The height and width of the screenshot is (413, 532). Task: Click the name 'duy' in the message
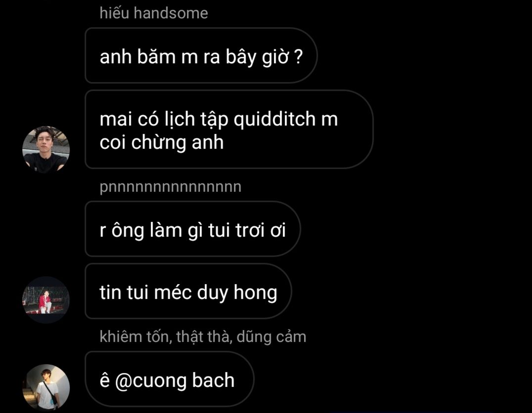pyautogui.click(x=213, y=292)
